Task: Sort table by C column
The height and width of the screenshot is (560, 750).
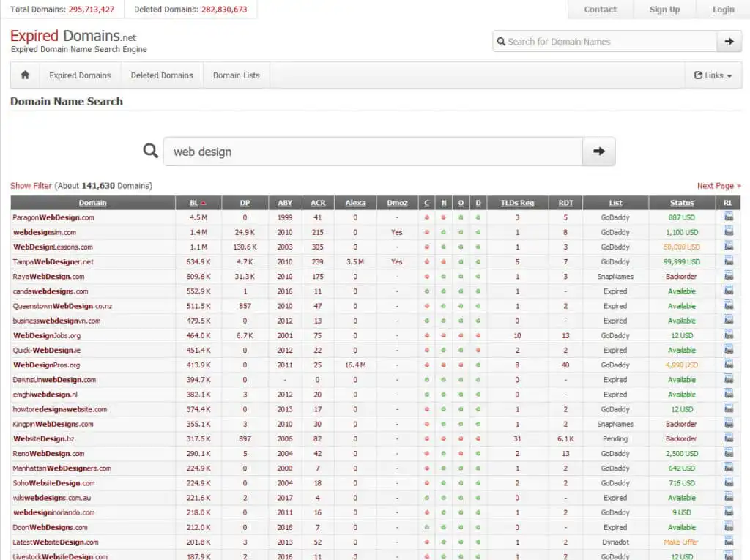Action: pos(426,203)
